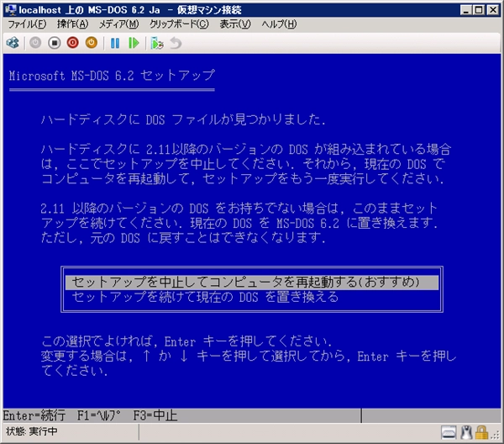Viewport: 504px width, 444px height.
Task: Click the keyboard status icon
Action: click(x=449, y=432)
